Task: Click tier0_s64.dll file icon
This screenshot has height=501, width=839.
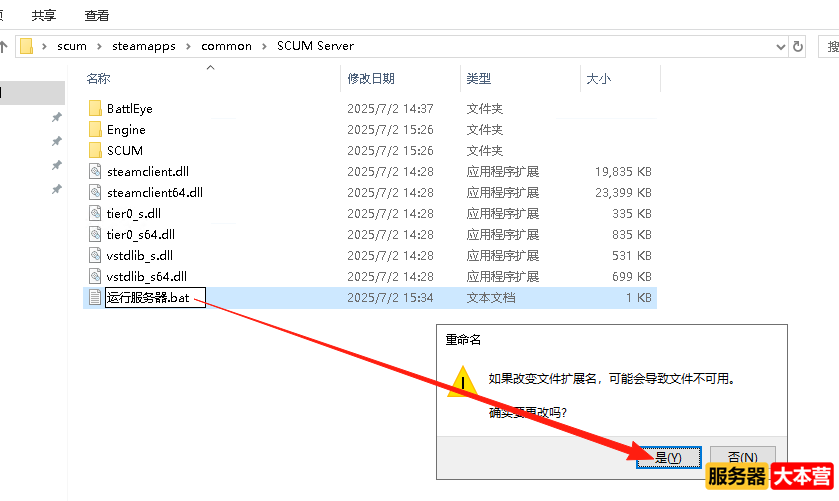Action: tap(95, 234)
